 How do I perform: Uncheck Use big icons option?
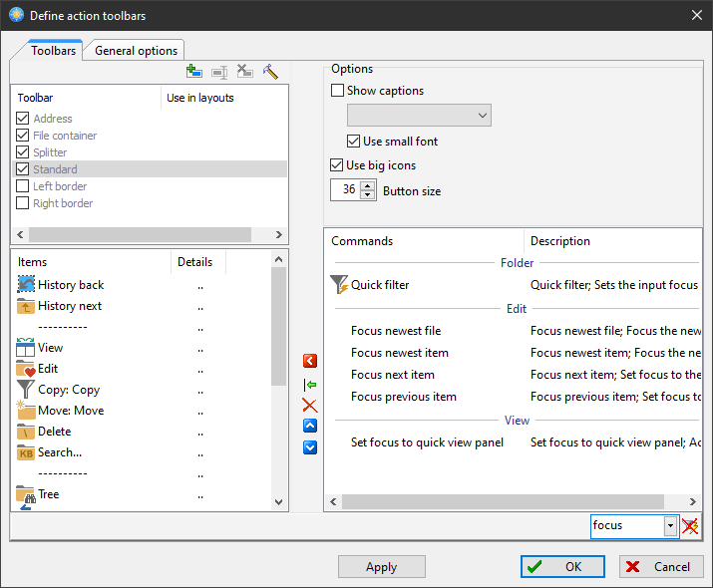pyautogui.click(x=337, y=165)
